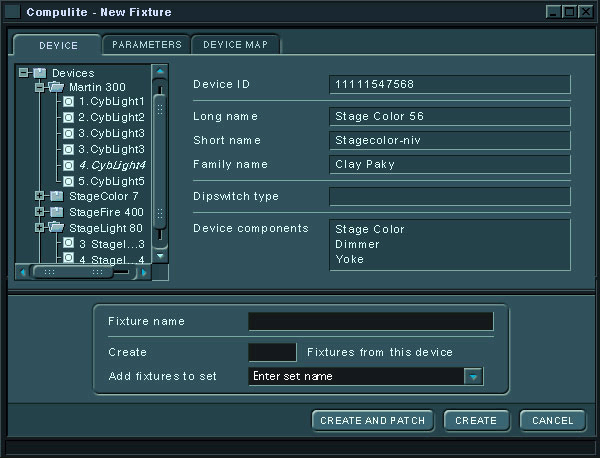Click into the Fixture name field
The image size is (600, 458).
370,321
